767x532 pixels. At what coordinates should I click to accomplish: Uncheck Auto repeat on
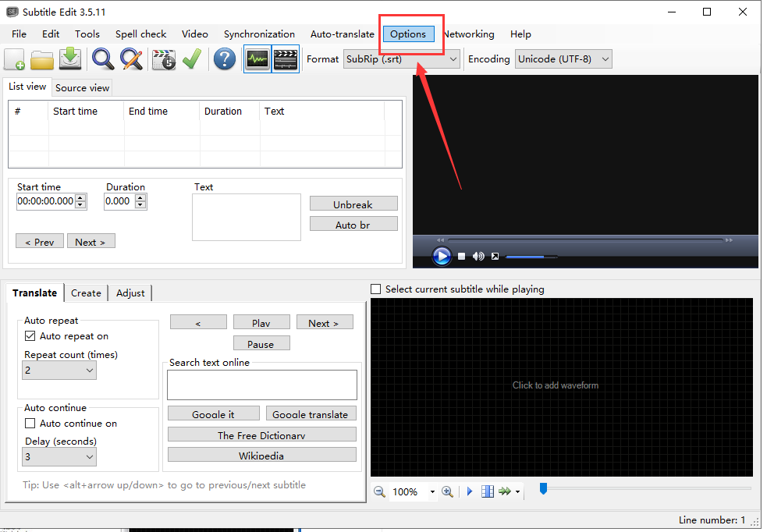click(30, 336)
